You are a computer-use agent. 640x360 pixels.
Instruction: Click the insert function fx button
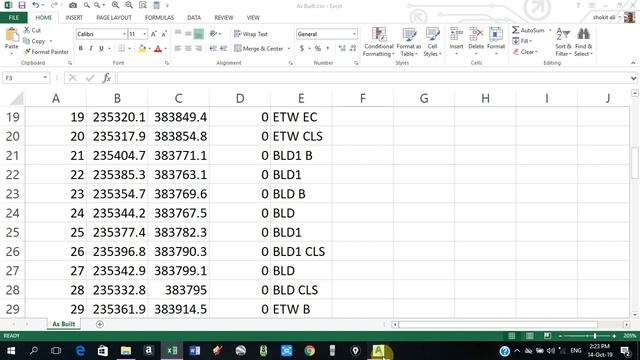[107, 78]
